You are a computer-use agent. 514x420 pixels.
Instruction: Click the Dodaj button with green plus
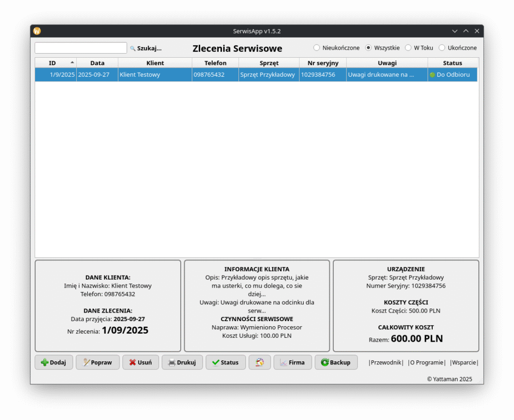(54, 362)
